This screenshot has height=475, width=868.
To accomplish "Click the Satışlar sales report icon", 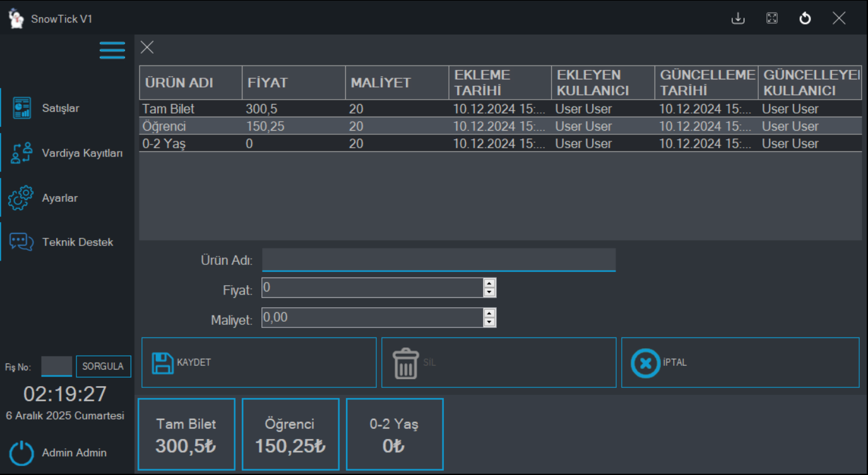I will tap(21, 108).
